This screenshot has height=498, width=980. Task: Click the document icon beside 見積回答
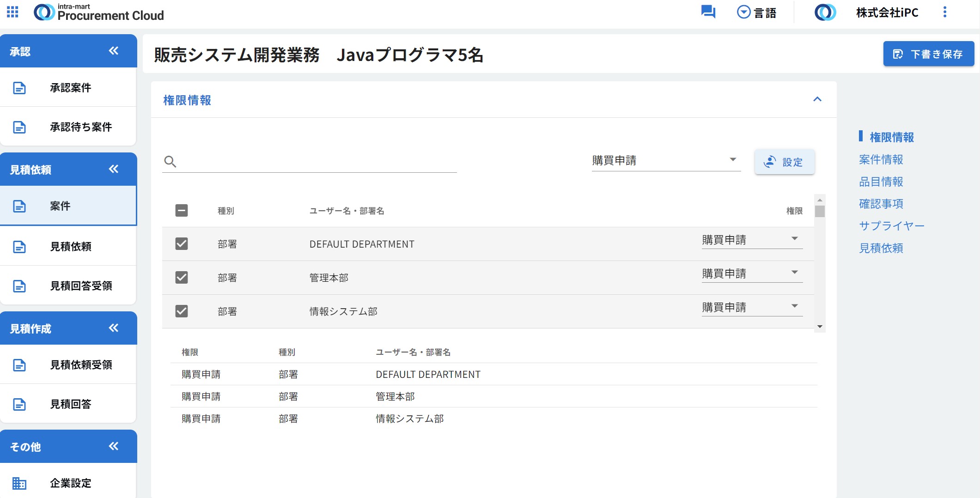pyautogui.click(x=19, y=404)
